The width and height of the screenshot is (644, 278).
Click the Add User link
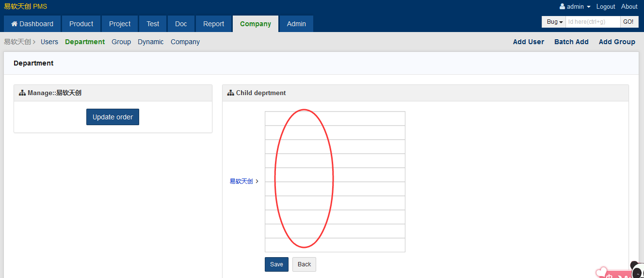tap(528, 42)
